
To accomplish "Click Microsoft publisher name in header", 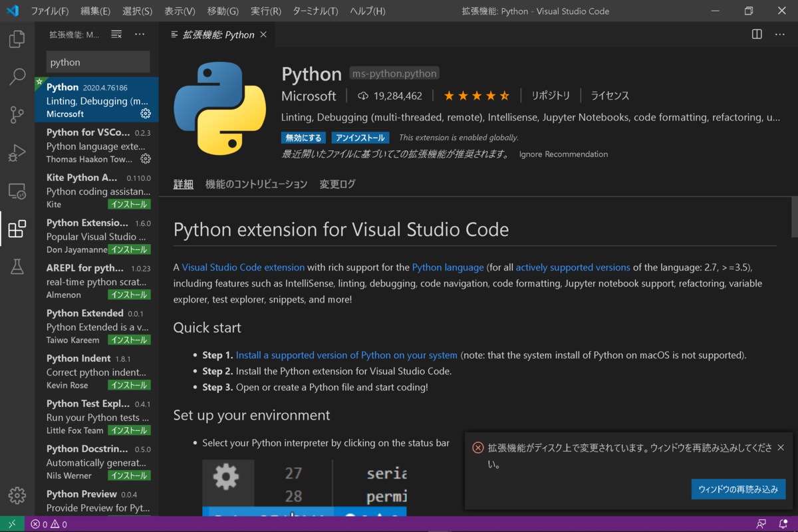I will pyautogui.click(x=309, y=96).
